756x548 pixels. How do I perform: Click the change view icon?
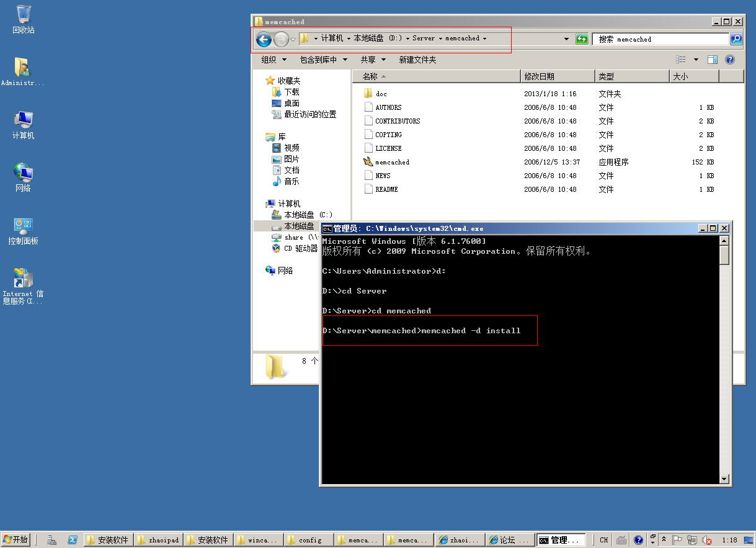tap(681, 60)
